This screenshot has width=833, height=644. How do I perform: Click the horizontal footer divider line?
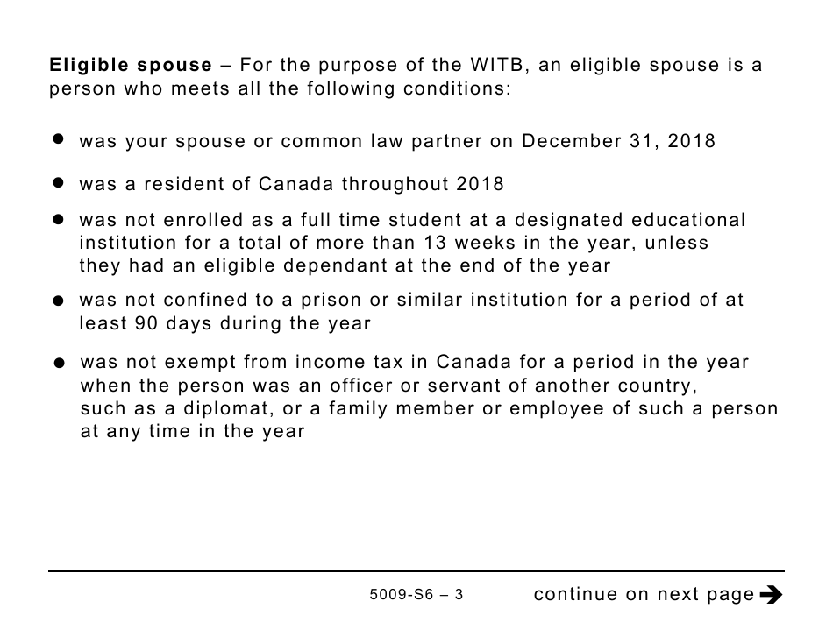[x=416, y=571]
